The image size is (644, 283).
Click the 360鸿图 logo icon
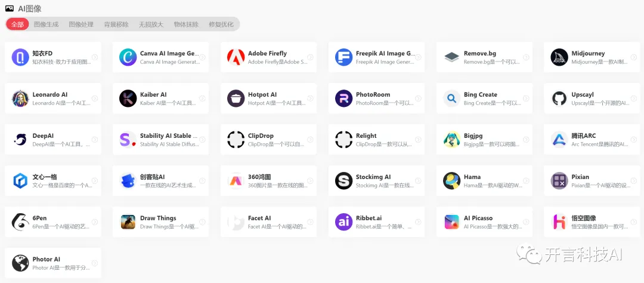(236, 180)
